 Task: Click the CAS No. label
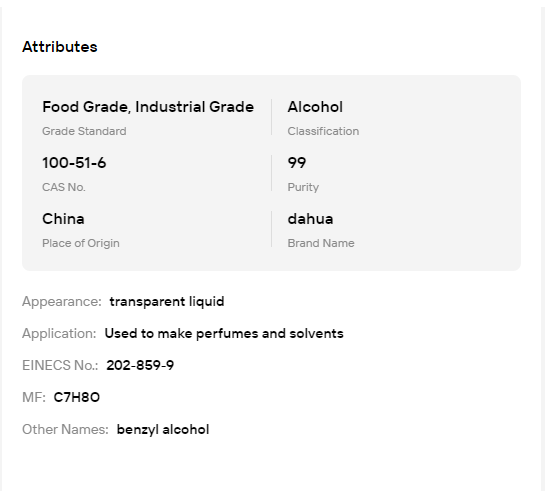point(64,187)
